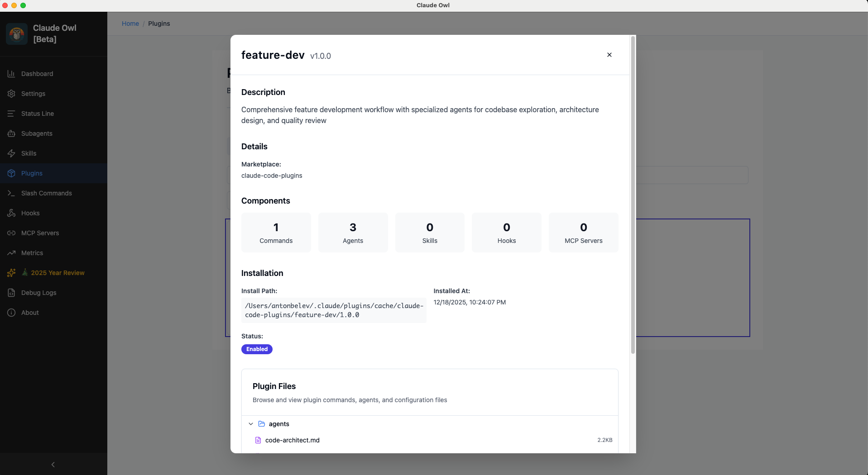Toggle the Enabled status badge

tap(257, 349)
